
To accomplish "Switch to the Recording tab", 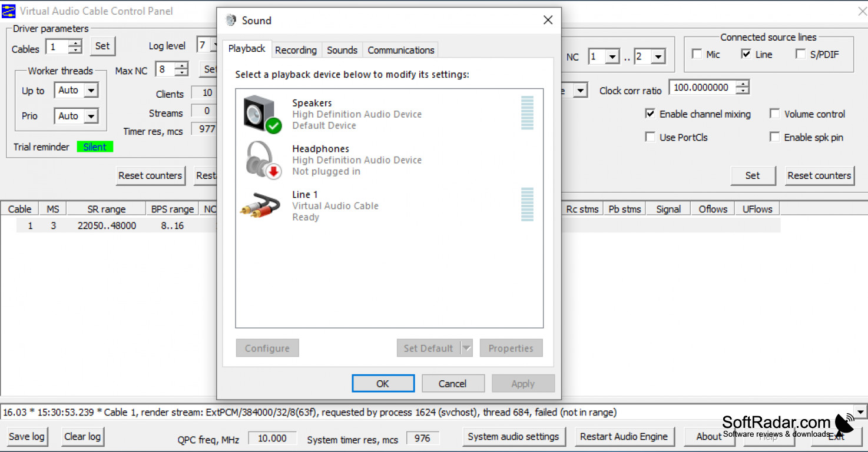I will [296, 50].
